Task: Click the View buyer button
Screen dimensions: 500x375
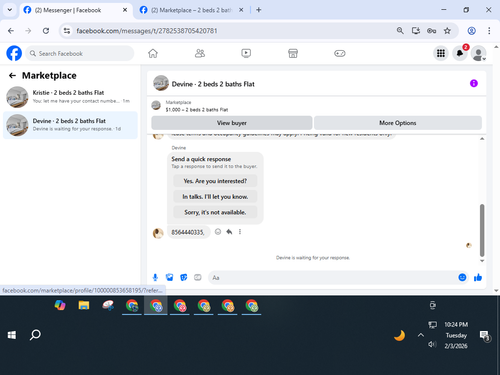Action: pyautogui.click(x=232, y=123)
